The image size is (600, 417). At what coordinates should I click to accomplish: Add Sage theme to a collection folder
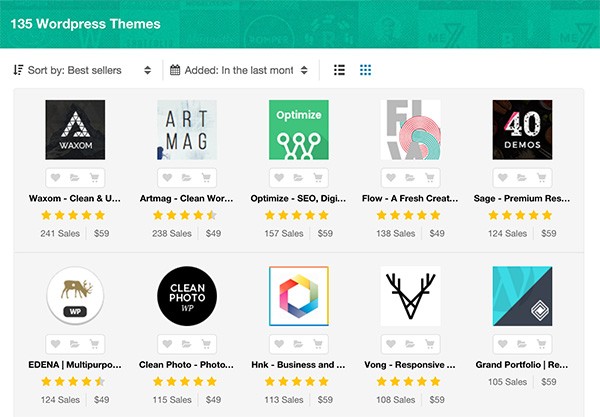pos(522,178)
